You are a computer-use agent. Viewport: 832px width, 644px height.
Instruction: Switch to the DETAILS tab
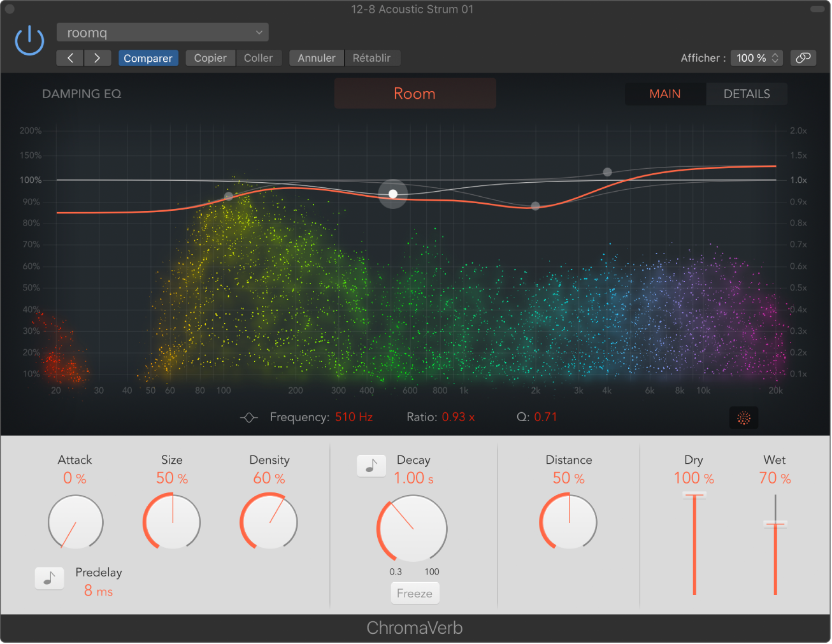pos(747,94)
